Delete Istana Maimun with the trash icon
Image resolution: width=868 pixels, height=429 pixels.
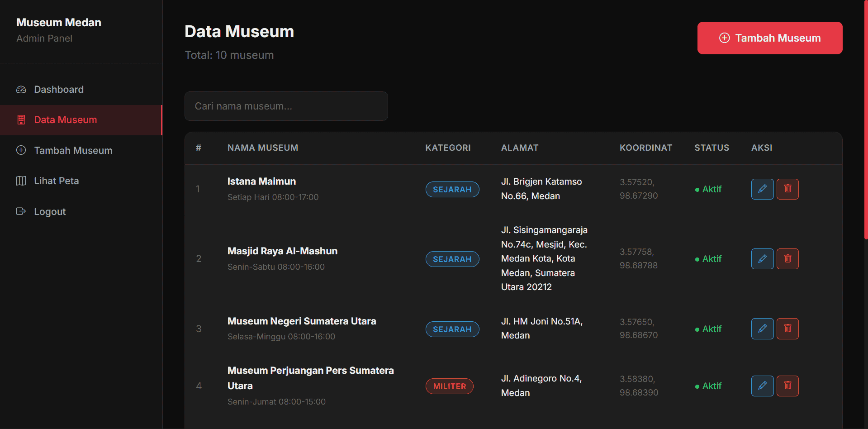coord(787,189)
